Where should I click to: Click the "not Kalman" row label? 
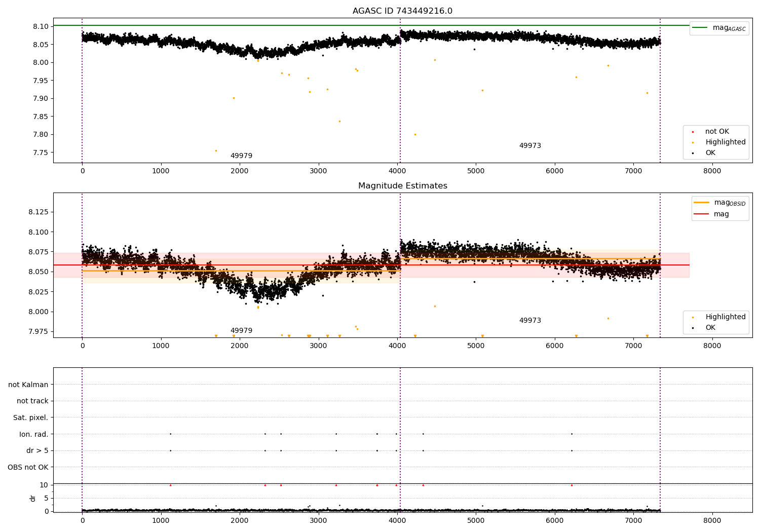[28, 385]
